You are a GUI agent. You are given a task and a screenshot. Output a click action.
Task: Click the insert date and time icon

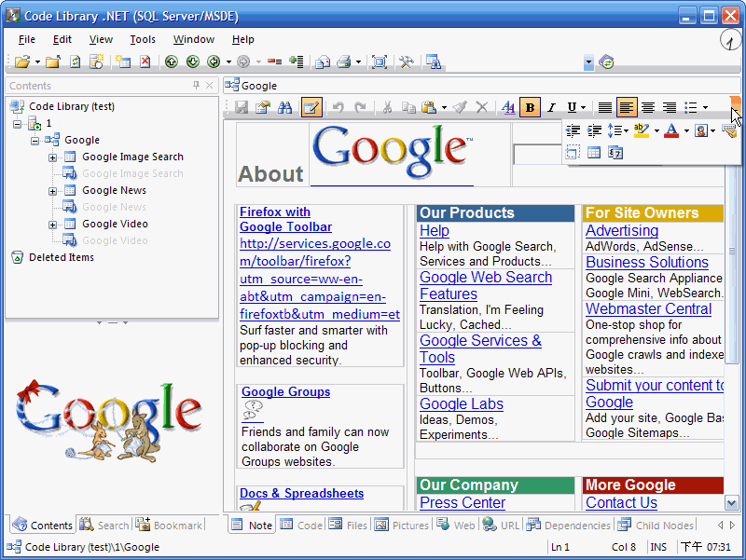615,153
